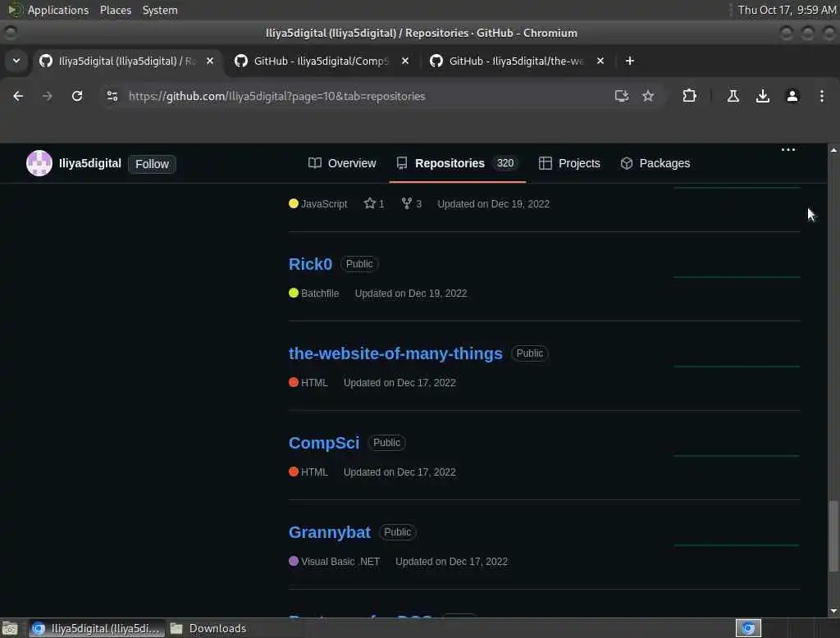Open the the-website-of-many-things repository
The width and height of the screenshot is (840, 638).
(x=395, y=353)
